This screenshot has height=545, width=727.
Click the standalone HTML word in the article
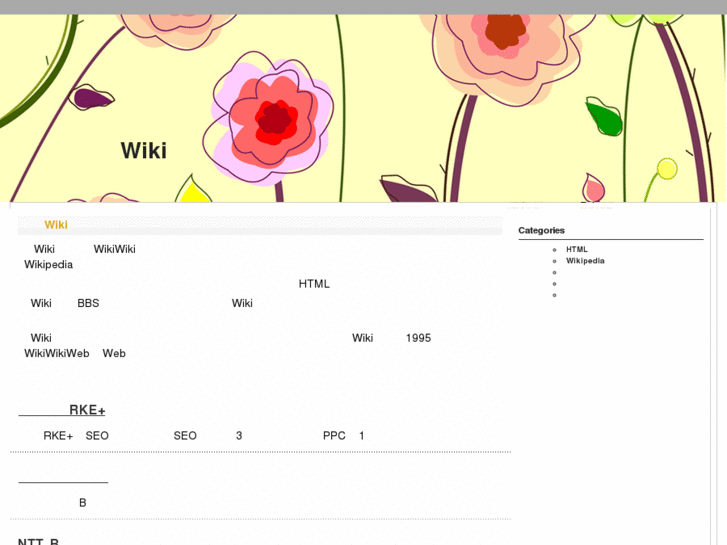(314, 284)
